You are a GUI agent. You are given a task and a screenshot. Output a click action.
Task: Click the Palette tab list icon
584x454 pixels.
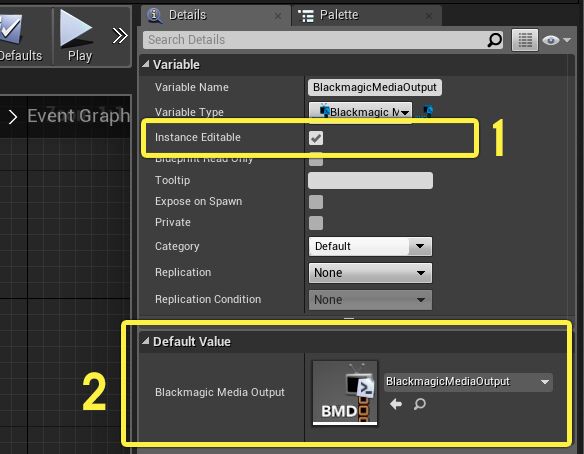(306, 16)
